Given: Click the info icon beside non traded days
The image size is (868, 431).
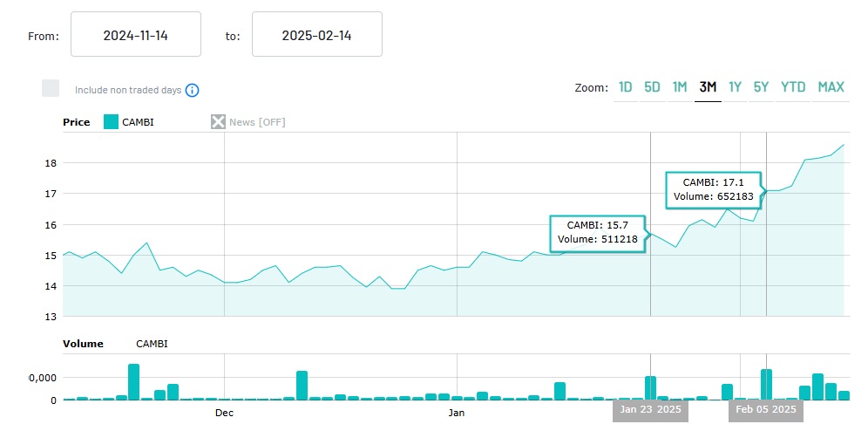Looking at the screenshot, I should click(193, 90).
